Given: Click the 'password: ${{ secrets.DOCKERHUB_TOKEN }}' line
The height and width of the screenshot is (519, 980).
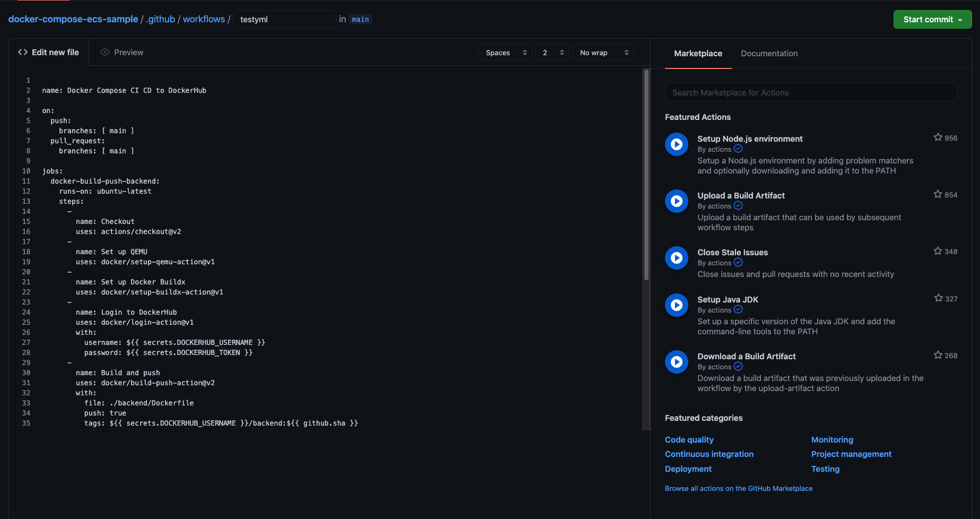Looking at the screenshot, I should 168,352.
